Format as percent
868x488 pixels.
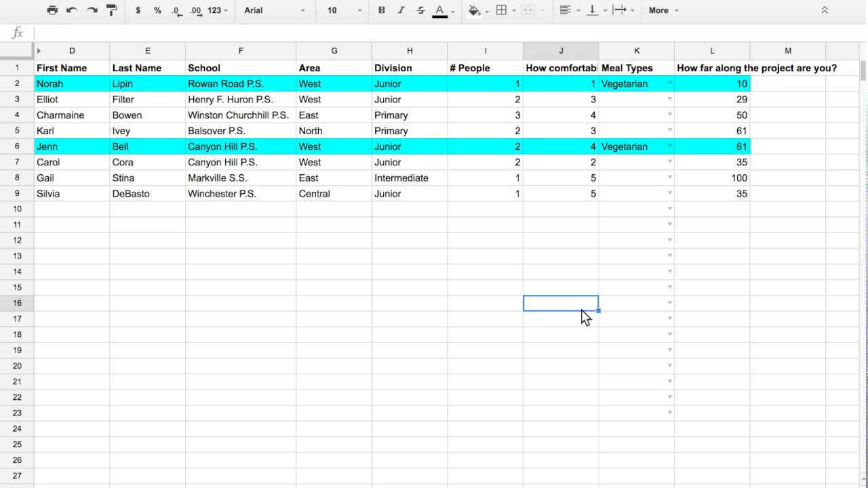pos(157,10)
